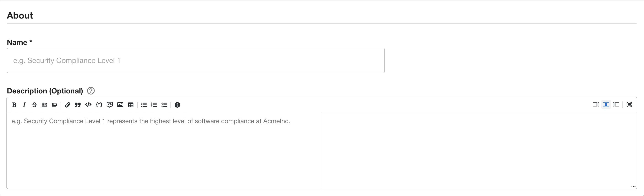Click the comment code bubble icon
644x196 pixels.
[109, 105]
